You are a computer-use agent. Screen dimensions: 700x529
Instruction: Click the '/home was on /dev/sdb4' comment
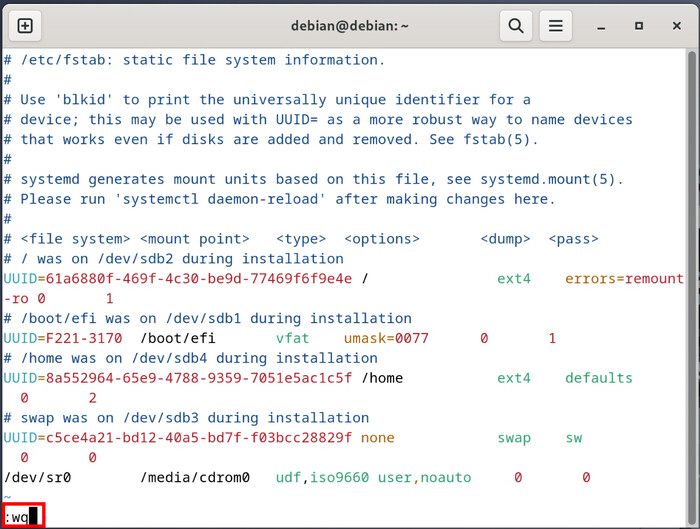click(x=191, y=358)
